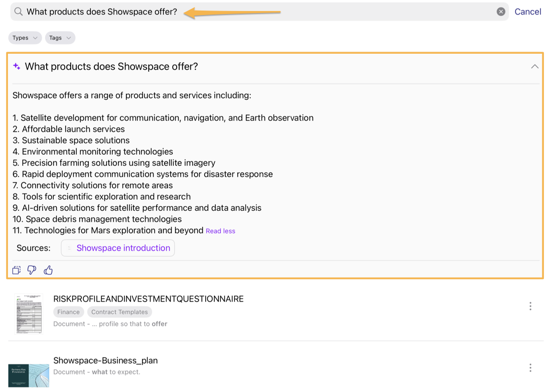Screen dimensions: 552x392
Task: Select the Finance tag on the questionnaire result
Action: (x=68, y=312)
